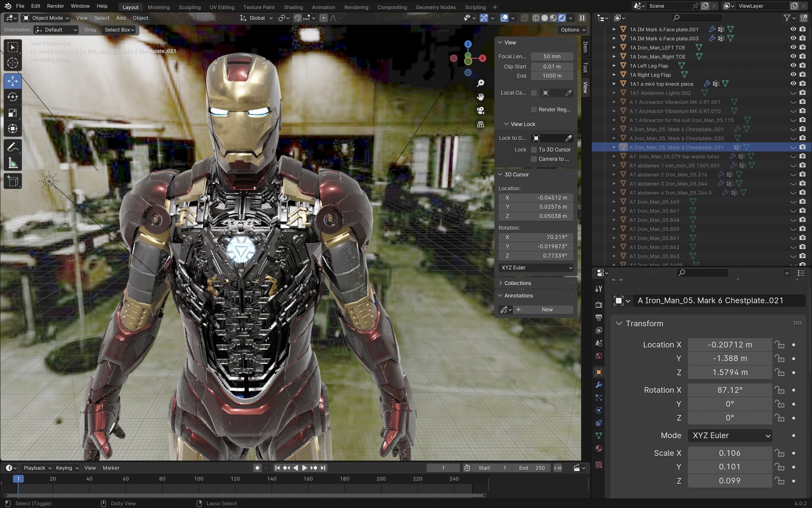Open Global transform orientation dropdown

pos(256,18)
